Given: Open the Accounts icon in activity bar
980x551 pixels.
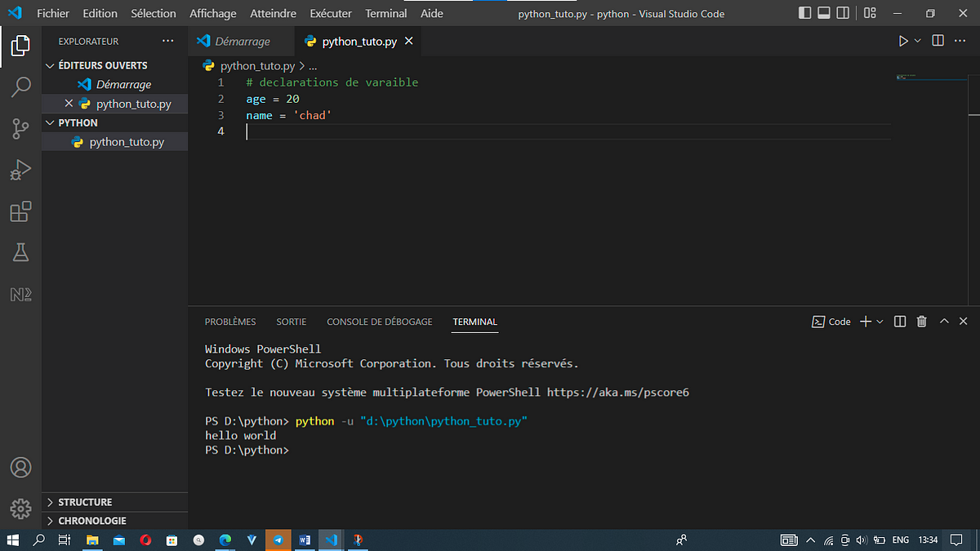Looking at the screenshot, I should pyautogui.click(x=20, y=468).
